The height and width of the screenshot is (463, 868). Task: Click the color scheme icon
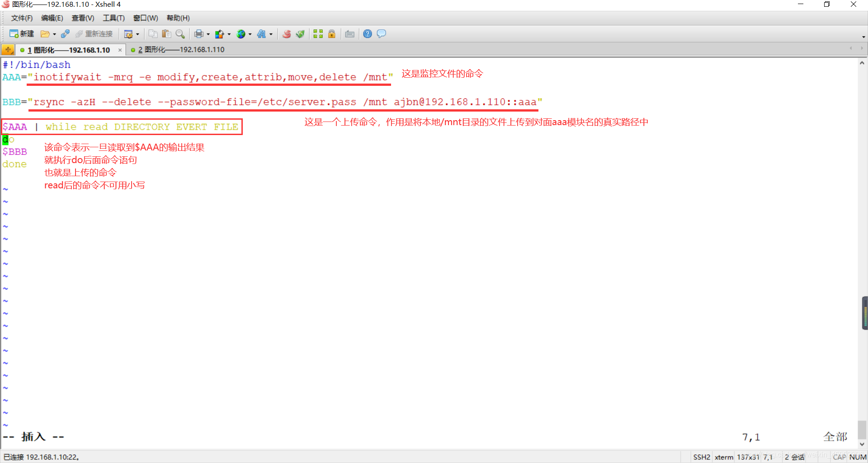click(x=220, y=34)
